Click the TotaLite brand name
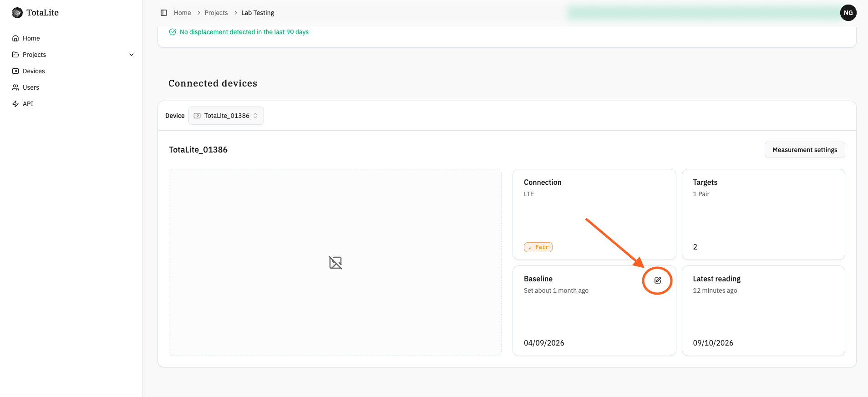Viewport: 868px width, 397px height. point(43,13)
